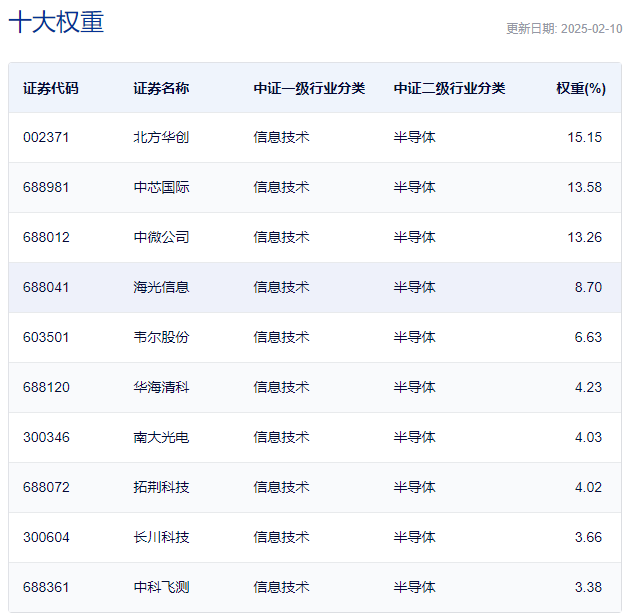629x615 pixels.
Task: Click the 韦尔股份 security name
Action: (161, 337)
